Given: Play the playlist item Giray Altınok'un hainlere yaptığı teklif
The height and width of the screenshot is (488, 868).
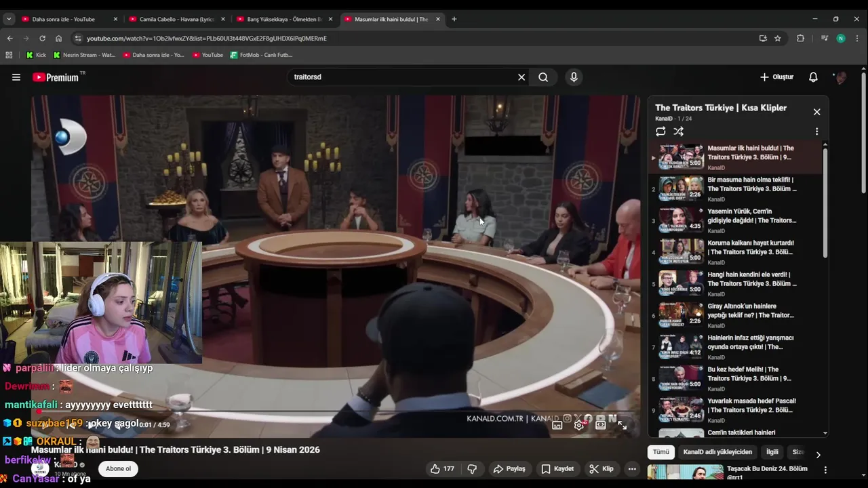Looking at the screenshot, I should pyautogui.click(x=736, y=316).
